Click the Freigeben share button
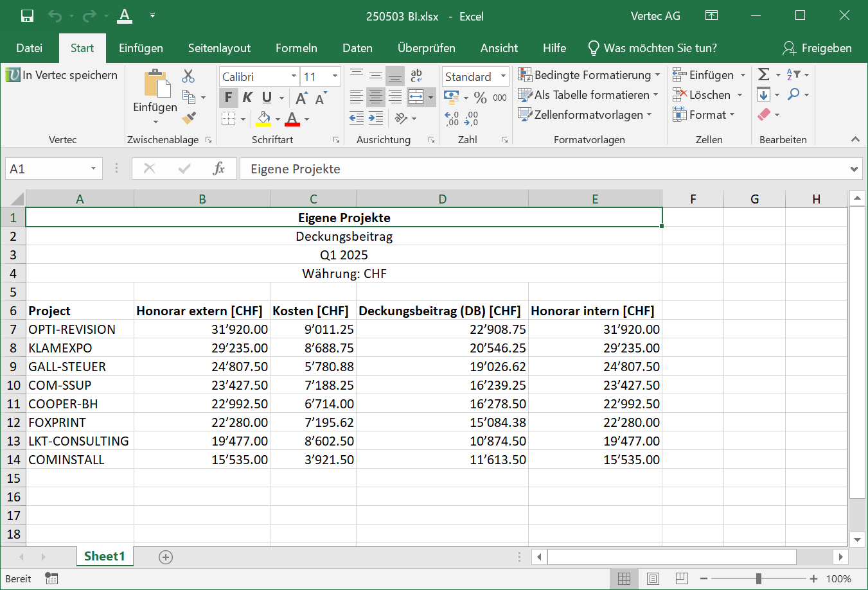Screen dimensions: 868x590 817,48
